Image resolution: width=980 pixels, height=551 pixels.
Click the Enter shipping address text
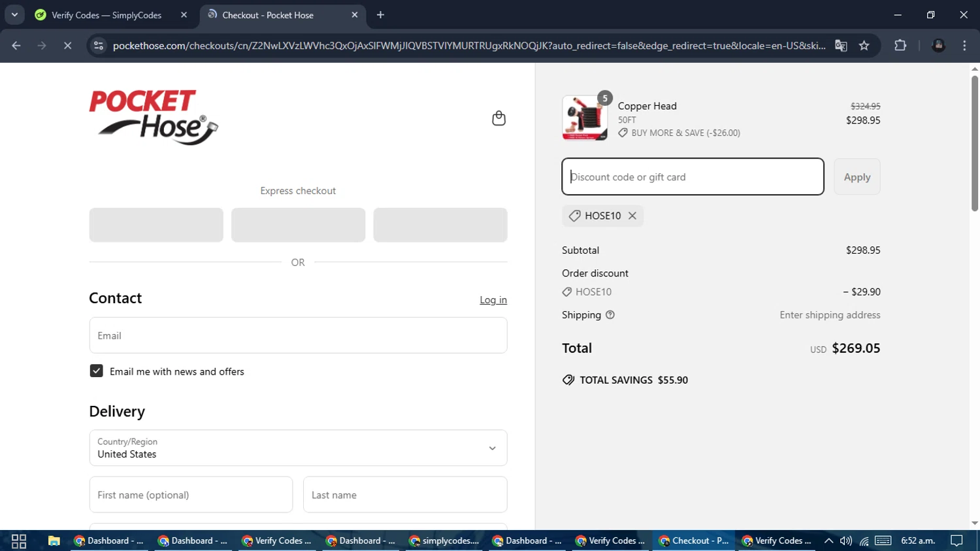830,315
